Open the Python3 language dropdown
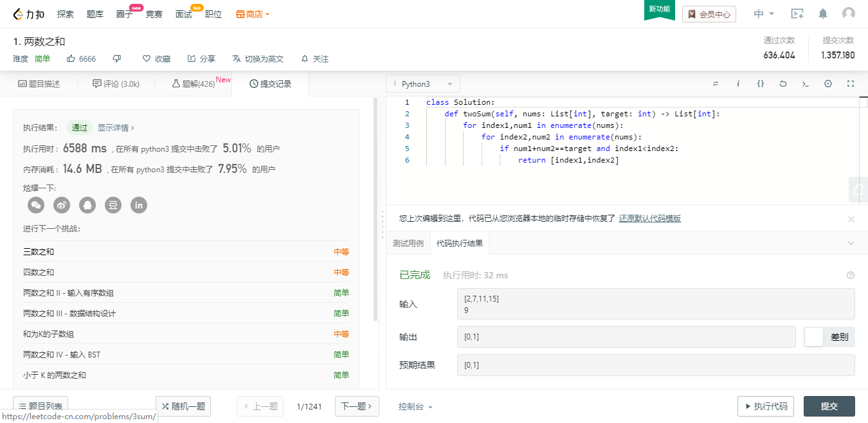This screenshot has height=423, width=868. pyautogui.click(x=423, y=84)
